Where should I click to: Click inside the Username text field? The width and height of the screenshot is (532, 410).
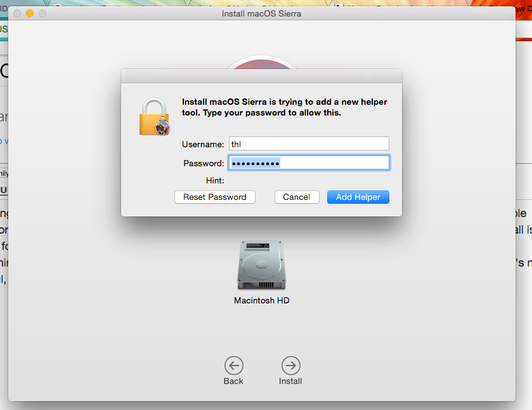(309, 143)
